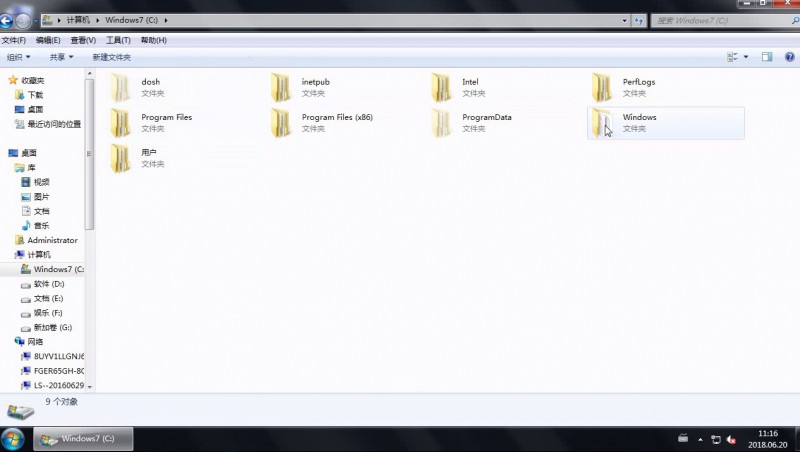Open the 文件(F) menu
Viewport: 800px width, 452px height.
(14, 40)
